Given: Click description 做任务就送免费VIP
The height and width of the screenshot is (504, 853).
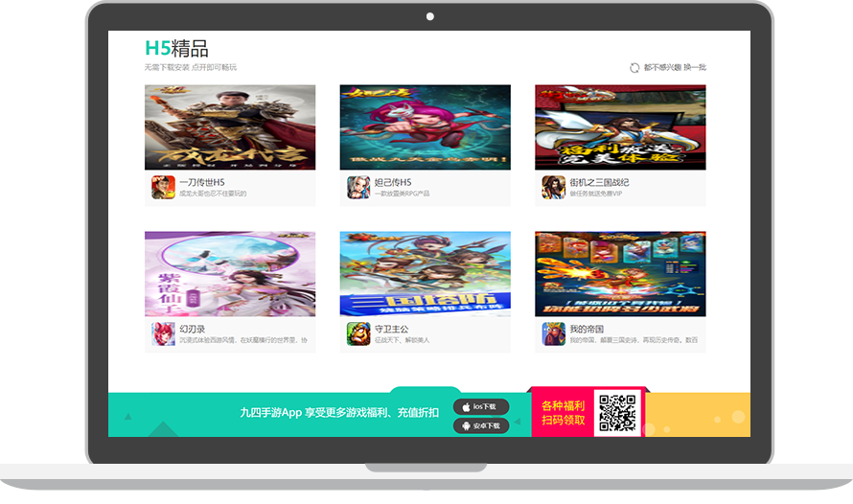Looking at the screenshot, I should click(596, 194).
